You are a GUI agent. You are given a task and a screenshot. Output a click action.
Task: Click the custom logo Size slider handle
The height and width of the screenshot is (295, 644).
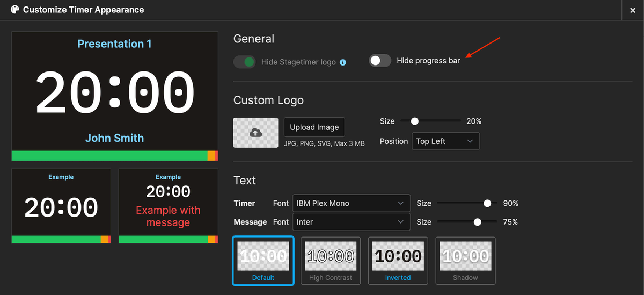click(414, 121)
